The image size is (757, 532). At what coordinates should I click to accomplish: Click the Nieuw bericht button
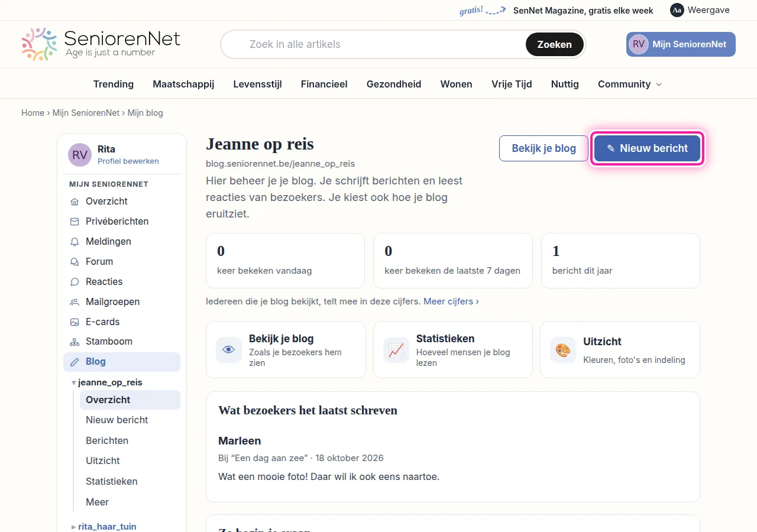coord(648,148)
